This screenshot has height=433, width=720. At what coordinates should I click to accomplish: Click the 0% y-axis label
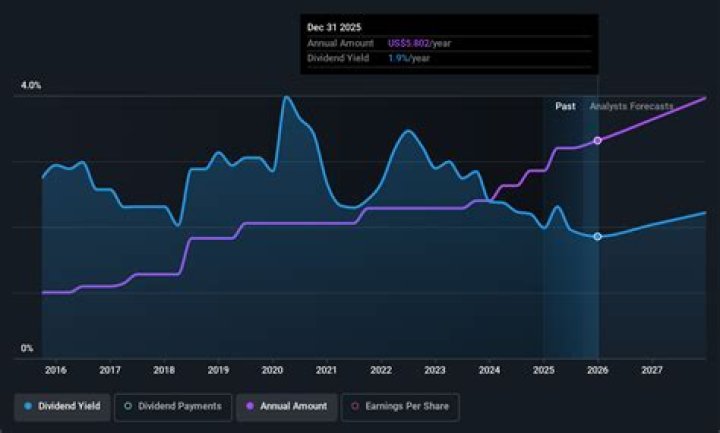click(x=28, y=349)
